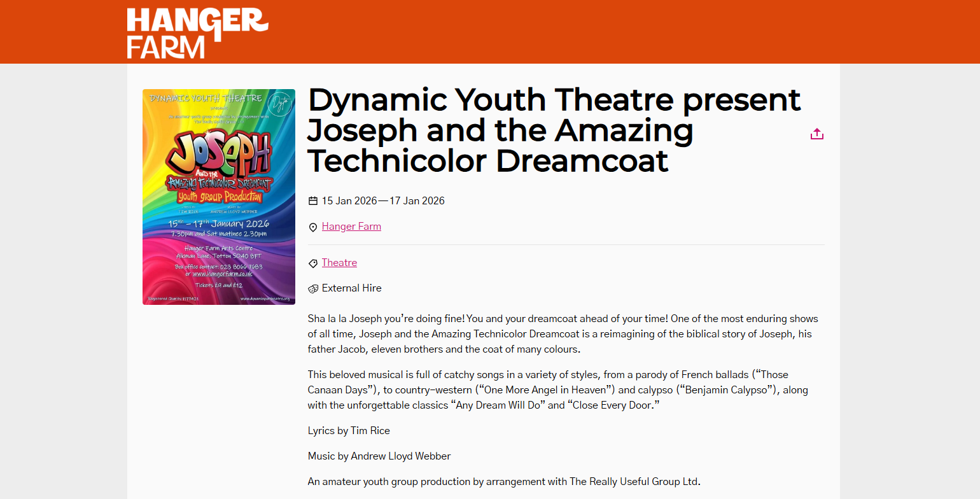980x499 pixels.
Task: Click the Hanger Farm logo in header
Action: pos(197,33)
